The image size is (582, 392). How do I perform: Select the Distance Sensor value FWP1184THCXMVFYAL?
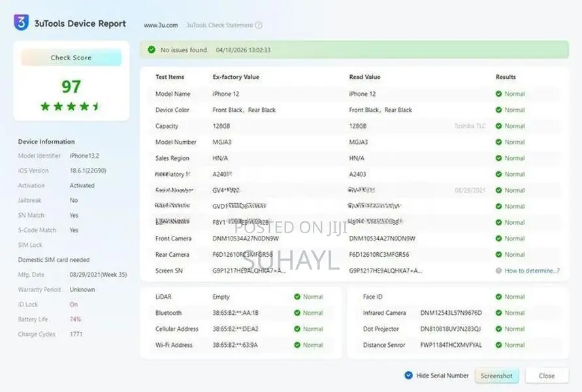[451, 345]
